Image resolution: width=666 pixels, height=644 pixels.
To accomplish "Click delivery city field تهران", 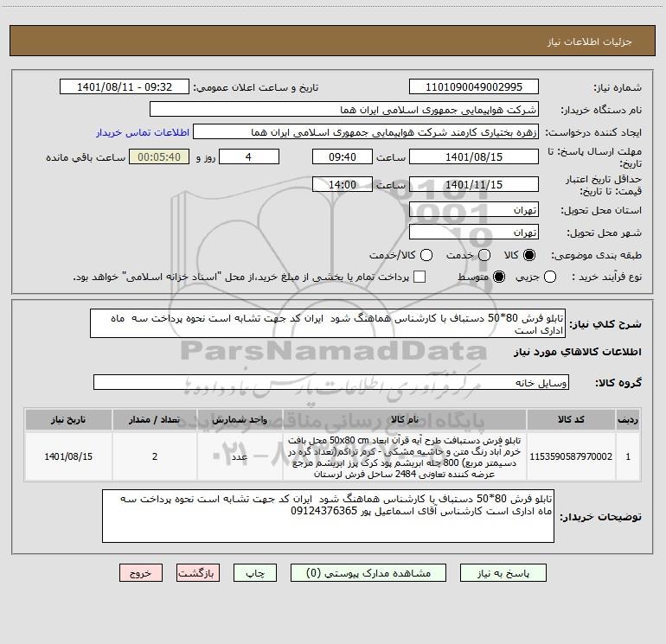I will pos(474,232).
